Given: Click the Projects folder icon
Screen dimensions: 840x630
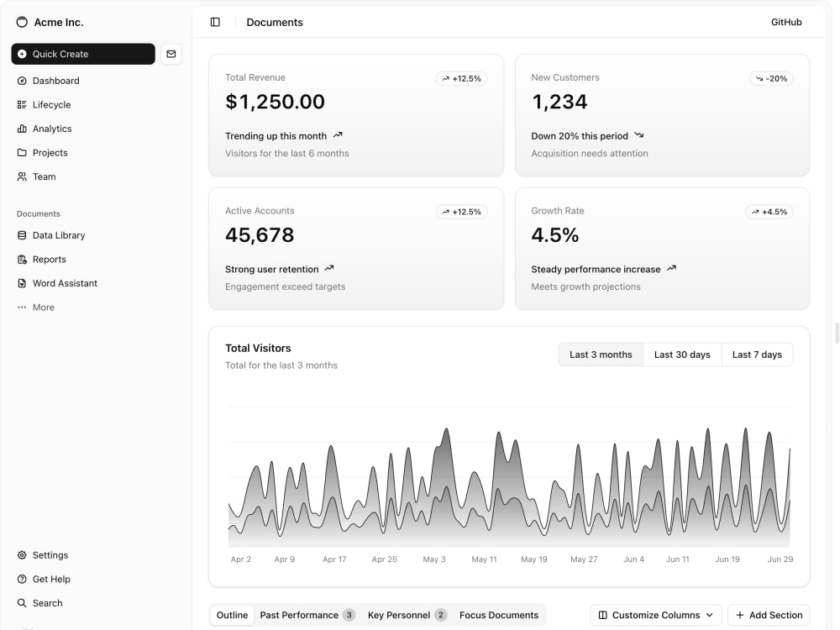Looking at the screenshot, I should (x=22, y=153).
